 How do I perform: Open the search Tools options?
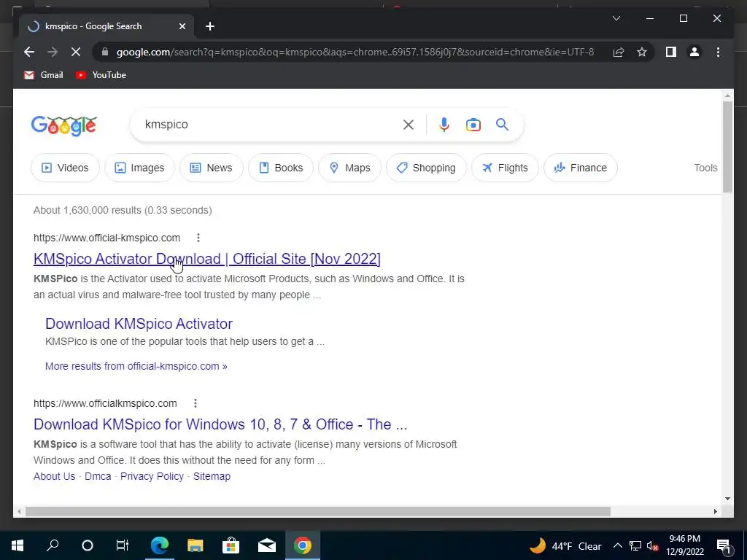click(x=705, y=168)
